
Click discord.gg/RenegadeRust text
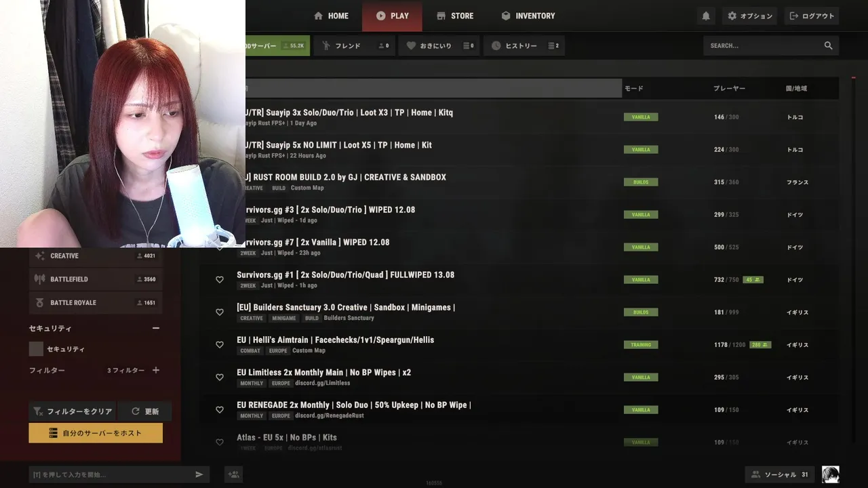pos(330,415)
